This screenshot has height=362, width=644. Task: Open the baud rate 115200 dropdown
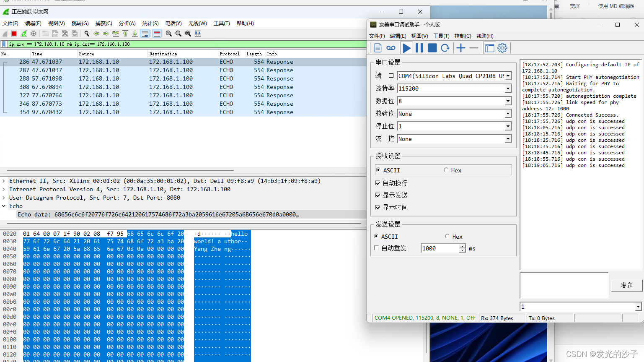(508, 89)
